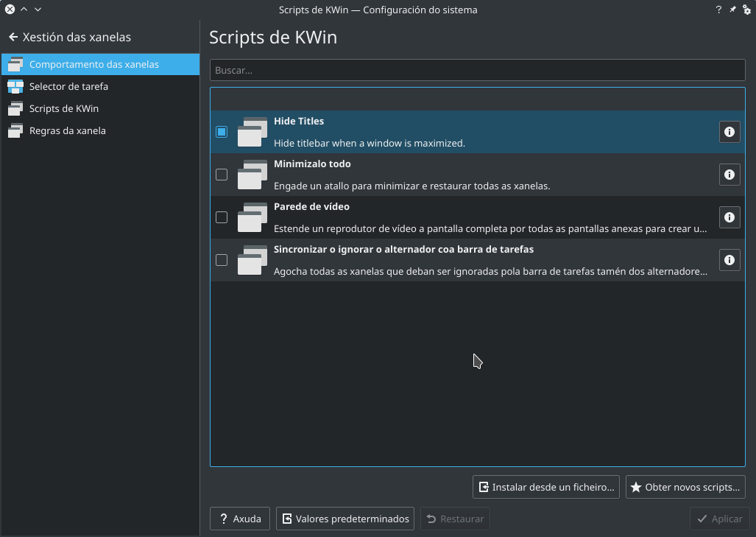Viewport: 756px width, 537px height.
Task: Show info for Sincronizar o ignorar script
Action: 729,260
